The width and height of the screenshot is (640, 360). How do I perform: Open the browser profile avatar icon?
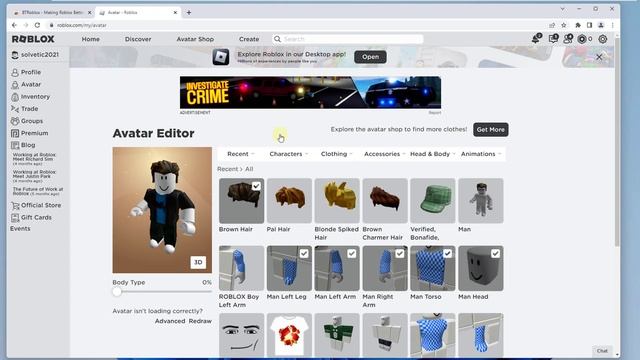pyautogui.click(x=601, y=25)
